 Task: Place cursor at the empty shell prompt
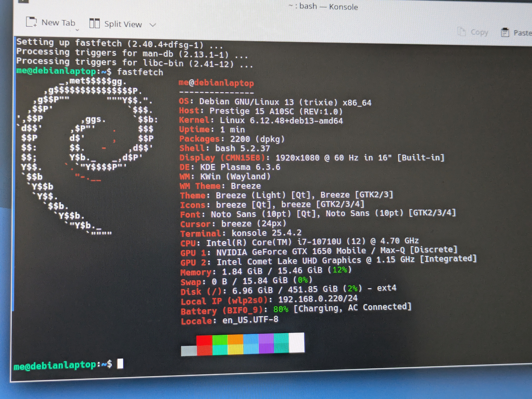120,363
